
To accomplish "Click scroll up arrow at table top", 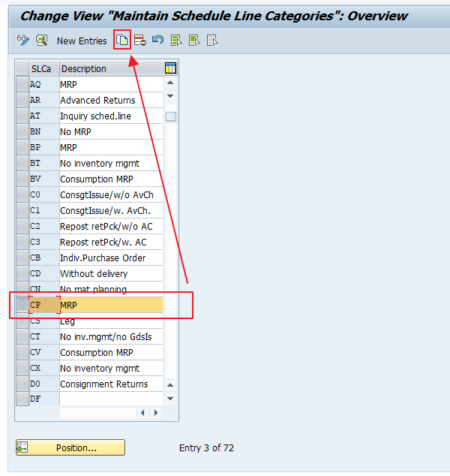I will pos(170,83).
